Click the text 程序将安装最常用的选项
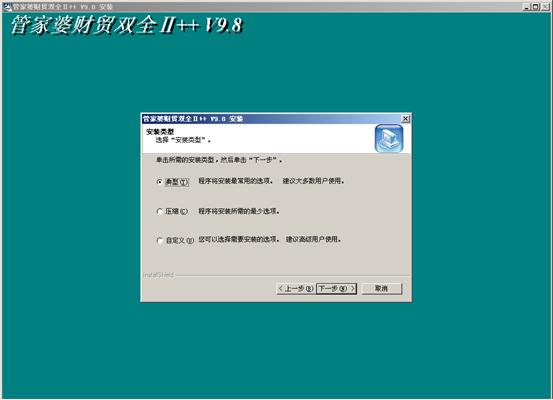 point(236,181)
